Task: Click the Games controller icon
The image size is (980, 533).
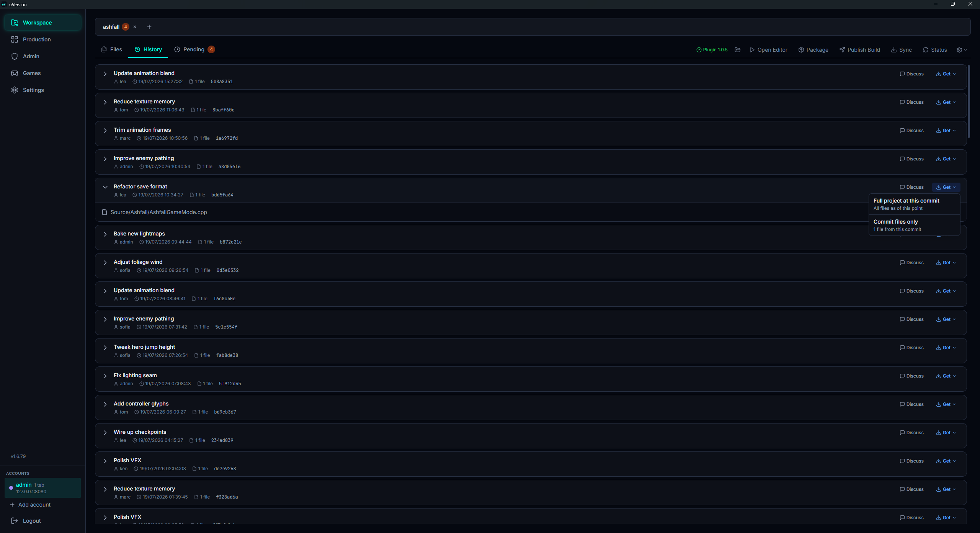Action: [x=15, y=73]
